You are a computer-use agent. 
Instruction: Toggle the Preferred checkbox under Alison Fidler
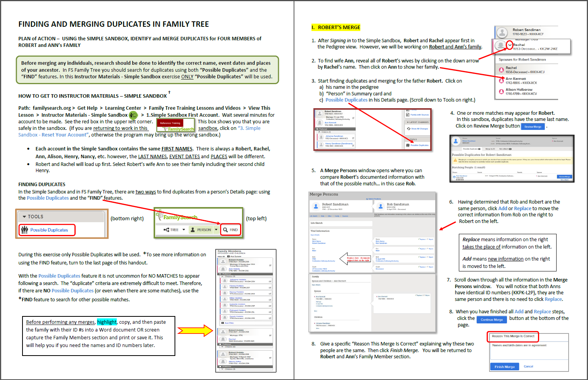pos(220,366)
